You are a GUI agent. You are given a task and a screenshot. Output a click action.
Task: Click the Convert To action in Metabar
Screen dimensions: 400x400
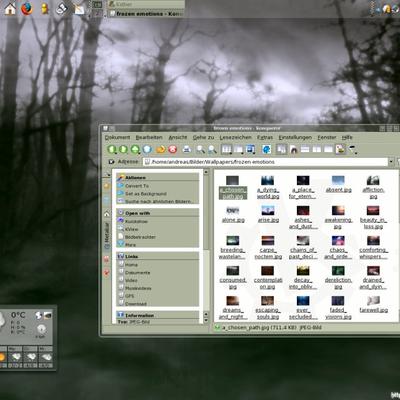(137, 186)
